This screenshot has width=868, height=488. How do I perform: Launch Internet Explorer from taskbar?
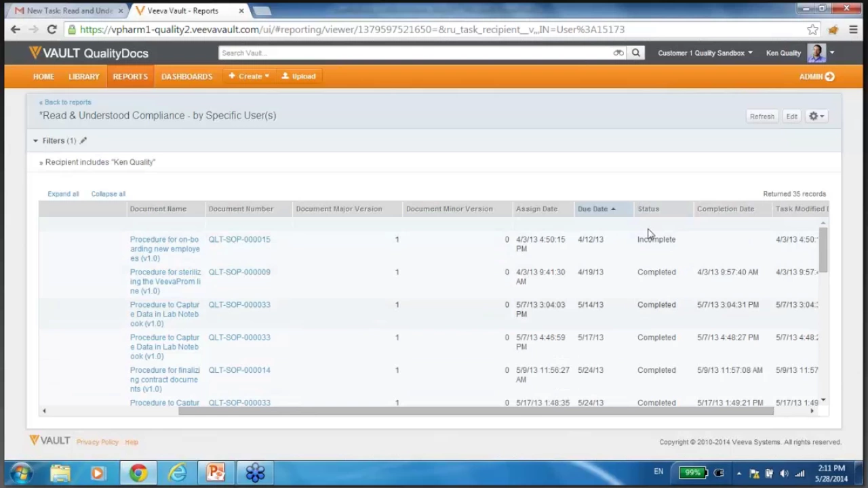tap(177, 472)
